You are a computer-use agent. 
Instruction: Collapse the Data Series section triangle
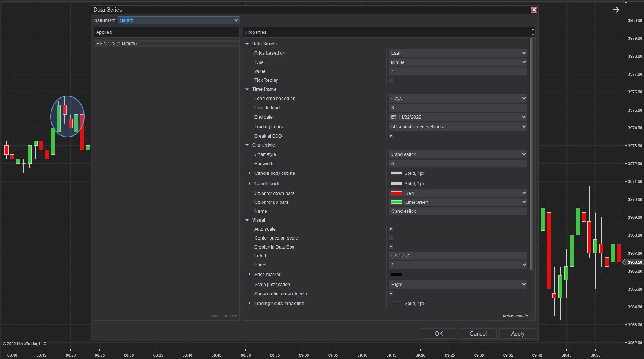point(247,44)
